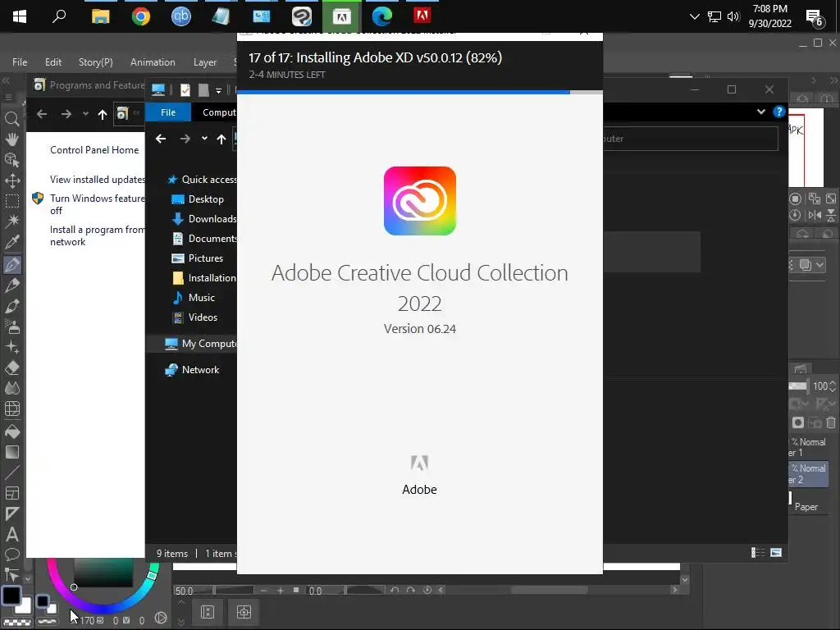Open the Layer menu

click(204, 62)
